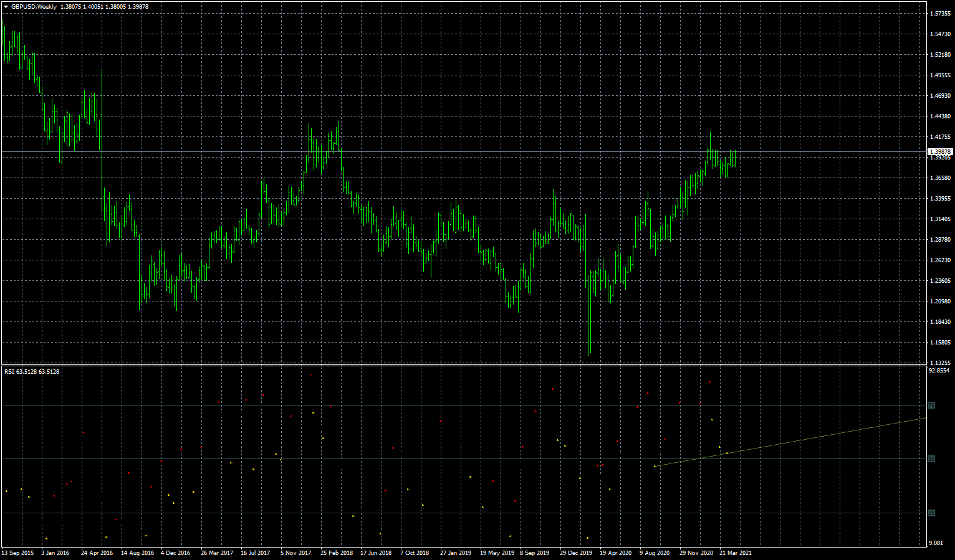Click the 29 Dec 2019 date label
The height and width of the screenshot is (560, 955).
(576, 553)
